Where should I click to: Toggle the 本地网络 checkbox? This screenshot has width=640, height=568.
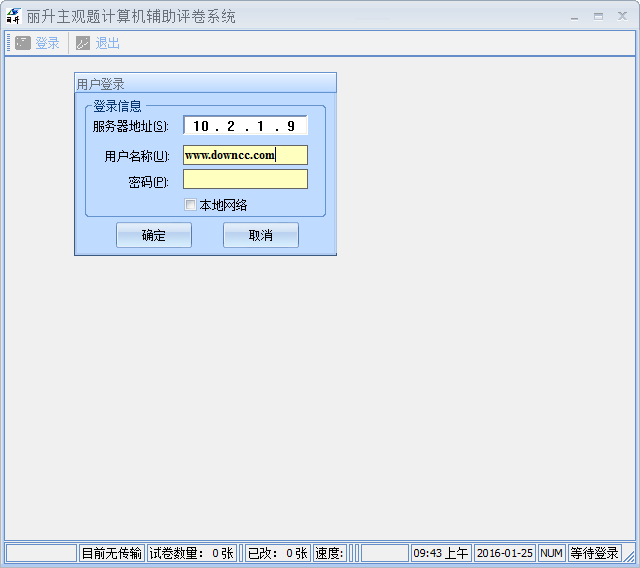point(190,204)
